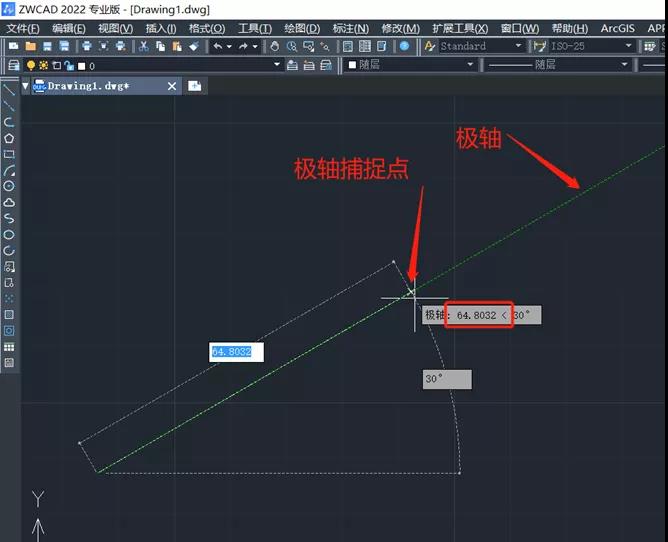Toggle layer 0 lock padlock icon
The image size is (668, 542).
click(69, 65)
